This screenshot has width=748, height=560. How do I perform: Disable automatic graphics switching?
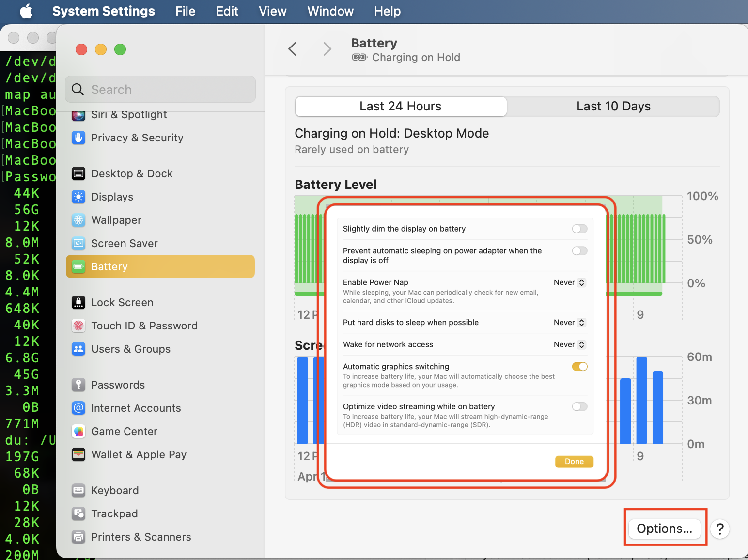[579, 366]
